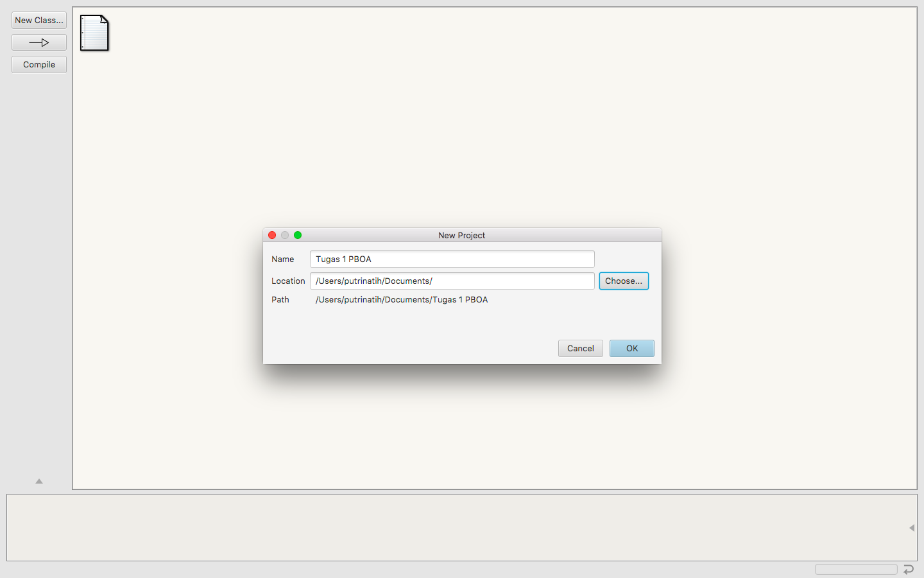Edit the Location path field
Viewport: 924px width, 578px height.
click(x=452, y=281)
